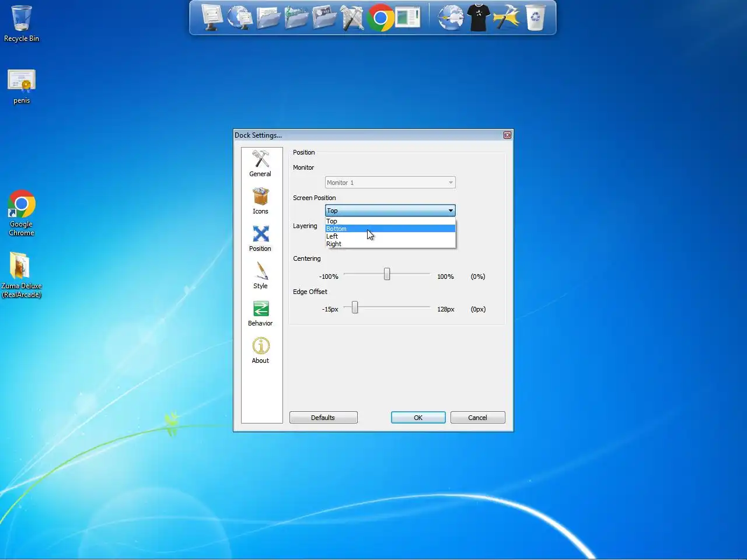The width and height of the screenshot is (747, 560).
Task: Click the hammer and wrench dock icon
Action: pos(352,17)
